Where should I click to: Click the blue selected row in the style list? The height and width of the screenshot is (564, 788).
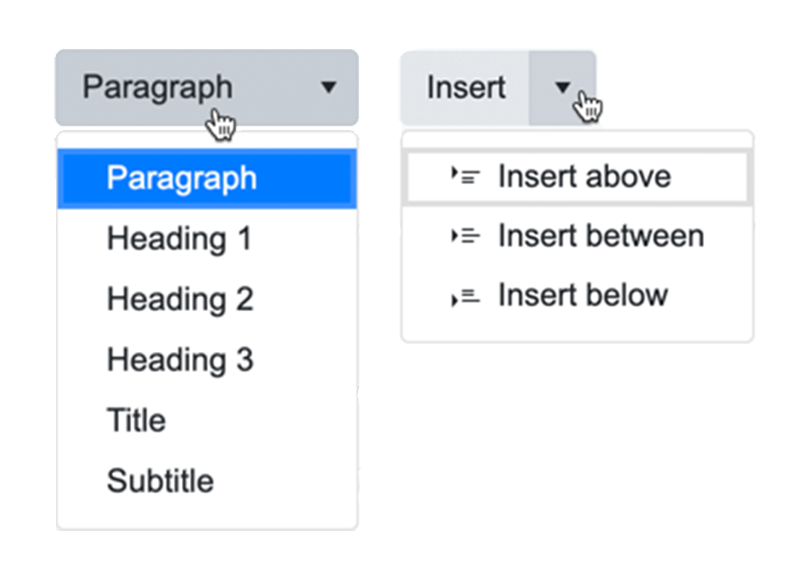[206, 179]
